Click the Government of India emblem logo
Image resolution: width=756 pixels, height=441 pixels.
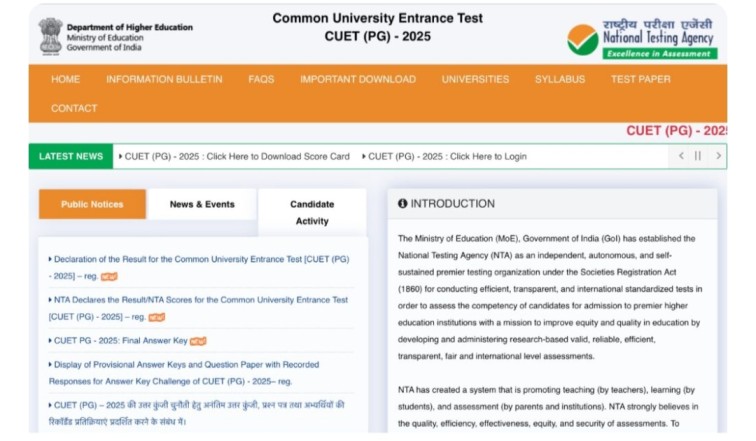click(x=51, y=37)
